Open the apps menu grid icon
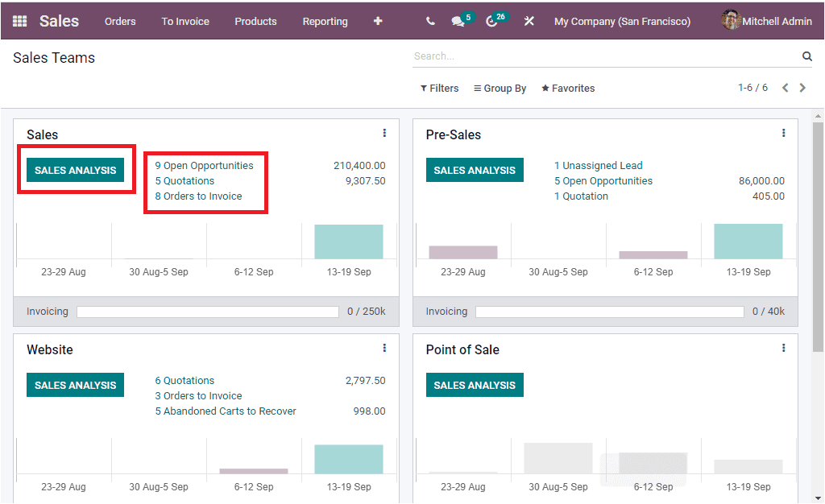This screenshot has height=504, width=825. pos(19,21)
